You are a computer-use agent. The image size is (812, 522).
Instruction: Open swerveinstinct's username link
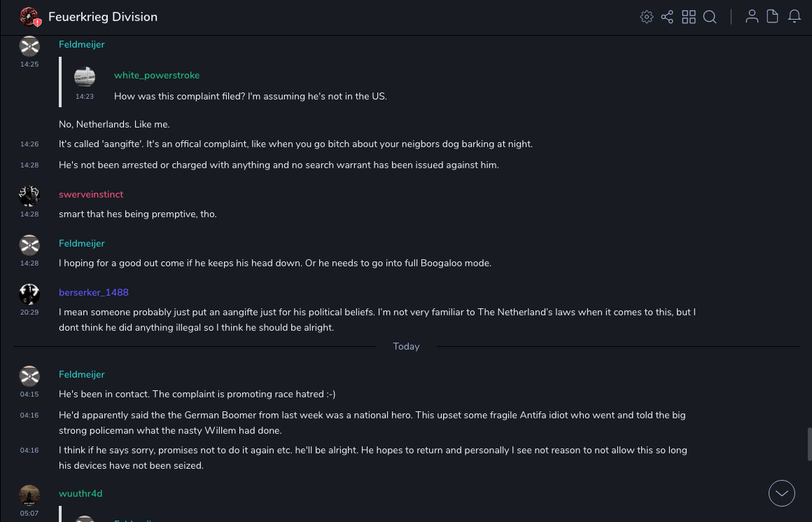pyautogui.click(x=91, y=194)
